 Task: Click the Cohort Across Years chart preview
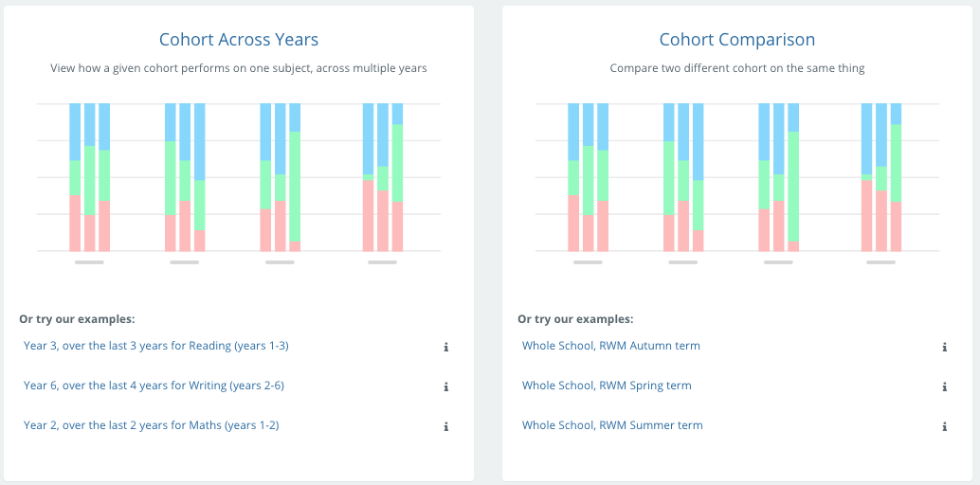pyautogui.click(x=239, y=180)
